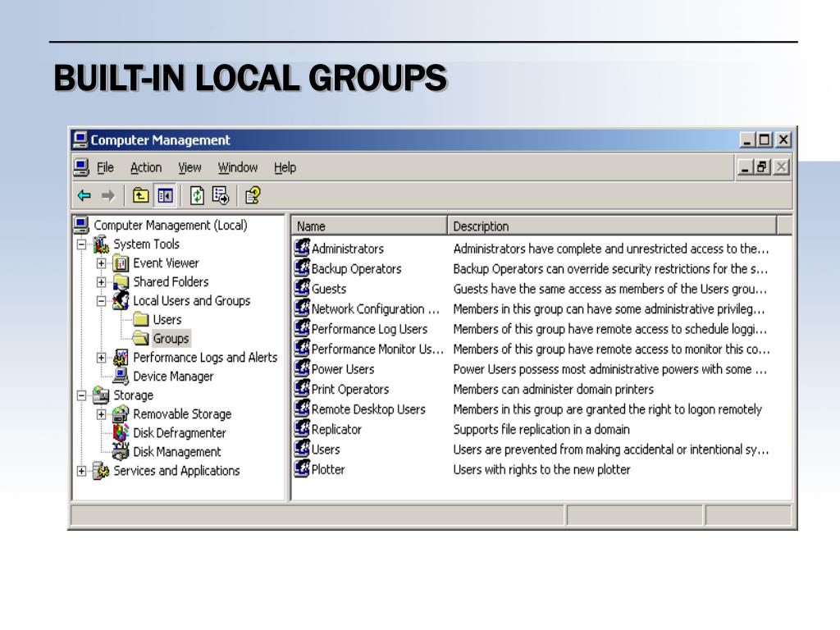Image resolution: width=840 pixels, height=630 pixels.
Task: Click the Performance Log Users group icon
Action: [302, 328]
